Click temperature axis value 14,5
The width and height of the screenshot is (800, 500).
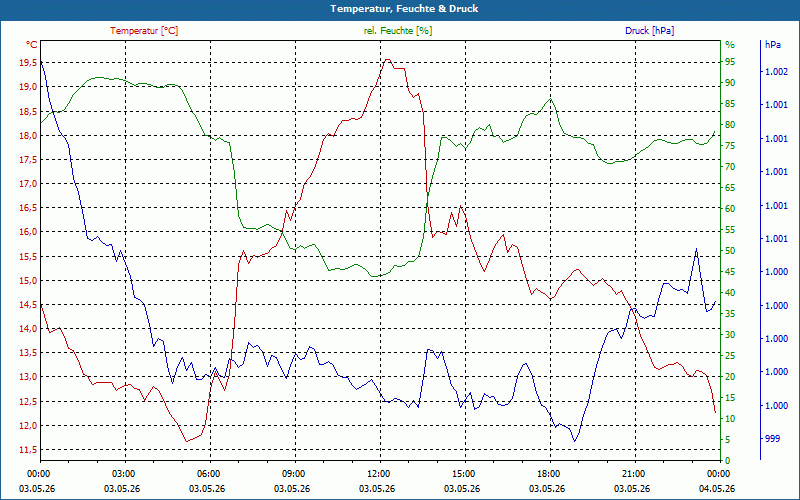tap(28, 305)
